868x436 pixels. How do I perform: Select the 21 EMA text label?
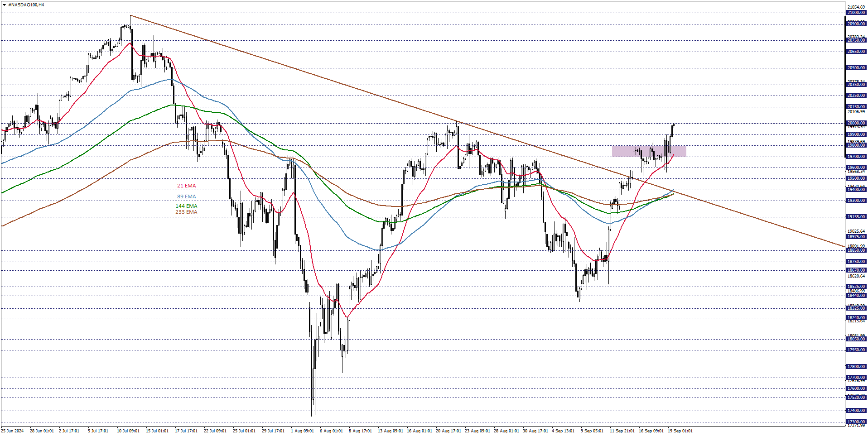click(x=186, y=186)
